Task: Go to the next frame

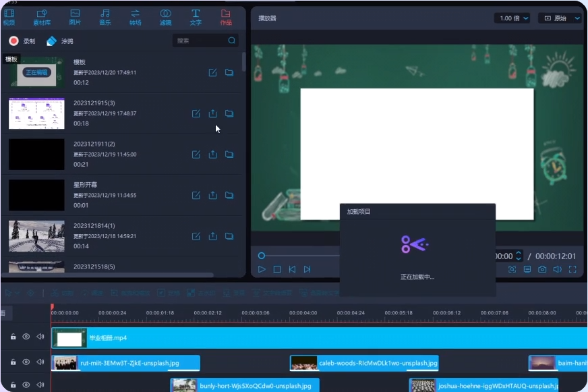Action: 307,269
